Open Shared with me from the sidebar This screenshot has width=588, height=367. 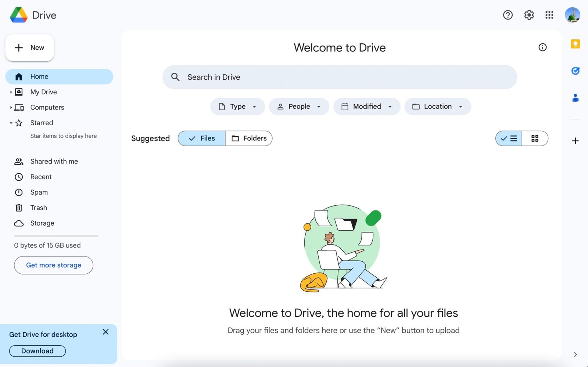(x=54, y=161)
